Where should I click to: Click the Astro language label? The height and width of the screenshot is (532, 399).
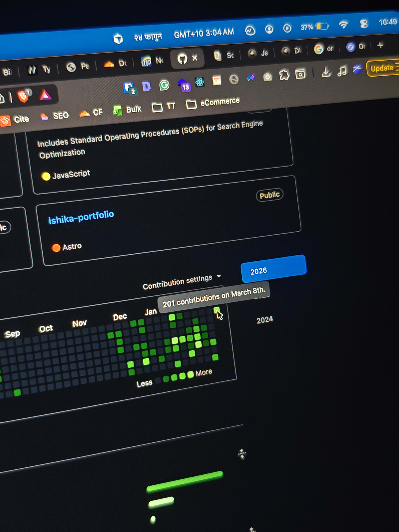[x=72, y=247]
